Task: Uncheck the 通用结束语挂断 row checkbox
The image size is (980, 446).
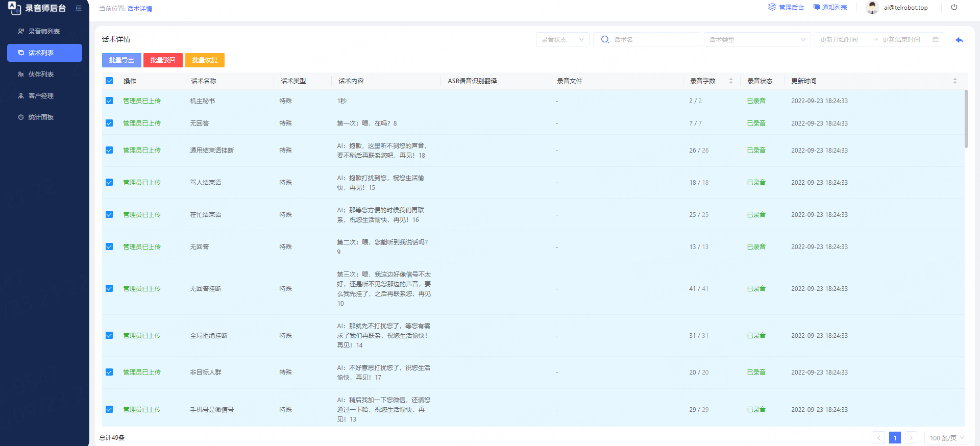Action: click(109, 150)
